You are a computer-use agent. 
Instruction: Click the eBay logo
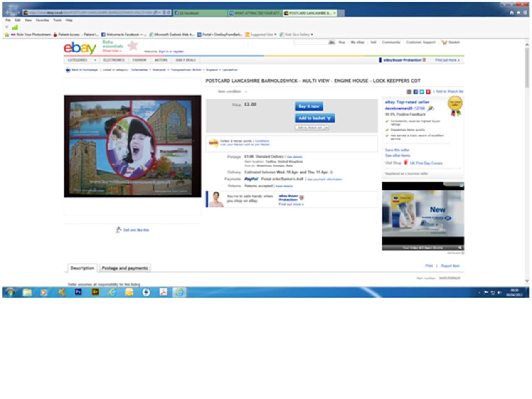coord(80,48)
